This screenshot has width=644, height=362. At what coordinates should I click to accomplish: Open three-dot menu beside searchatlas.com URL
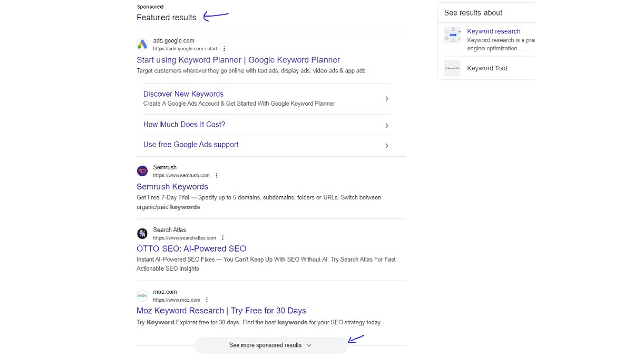223,238
